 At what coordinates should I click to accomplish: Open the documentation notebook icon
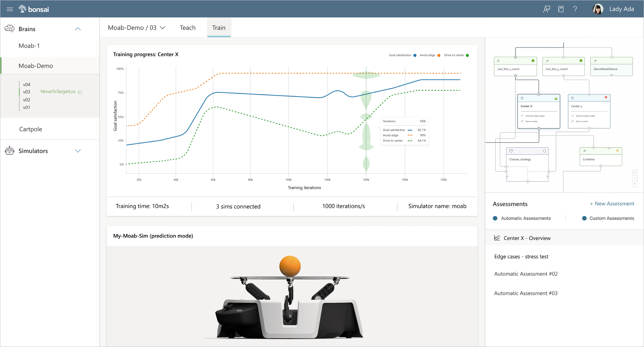click(x=561, y=9)
